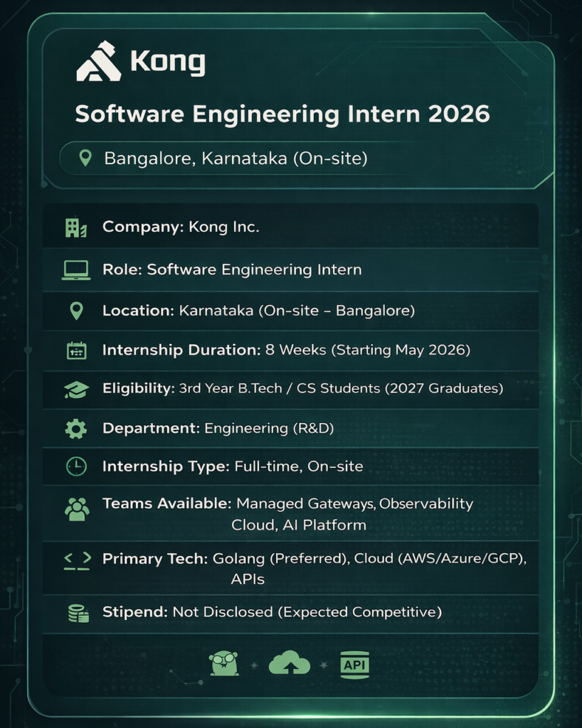Screen dimensions: 582x728
Task: Click the Golang gopher mascot icon
Action: pyautogui.click(x=224, y=663)
